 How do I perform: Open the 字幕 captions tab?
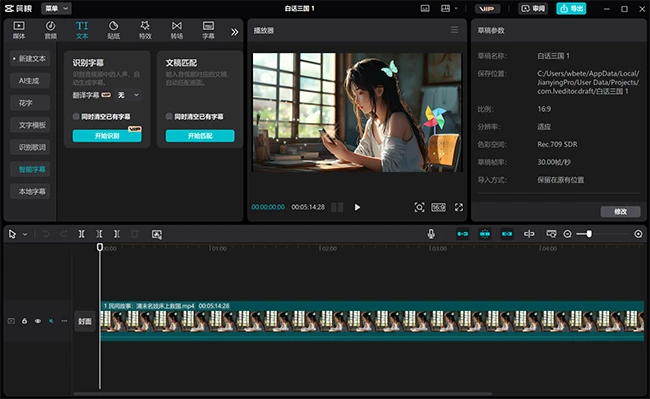point(208,30)
